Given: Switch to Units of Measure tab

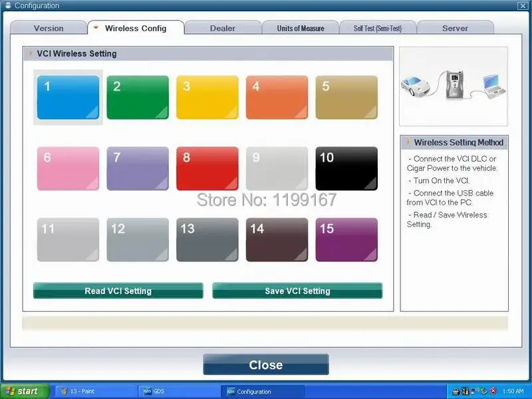Looking at the screenshot, I should point(301,28).
